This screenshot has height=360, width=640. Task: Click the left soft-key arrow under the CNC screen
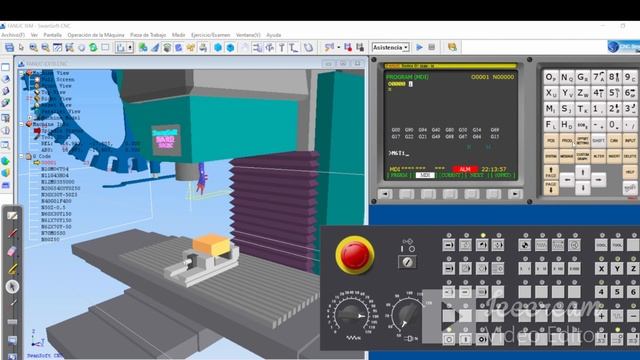(385, 194)
